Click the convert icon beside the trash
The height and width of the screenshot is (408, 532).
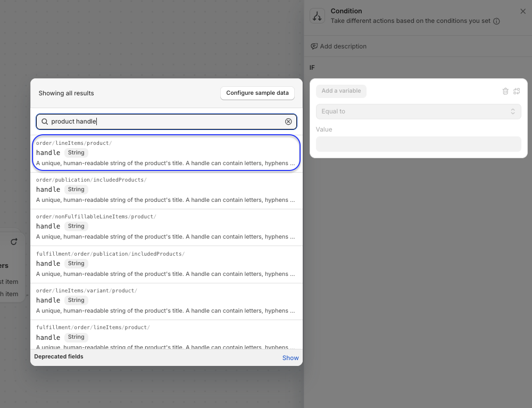(517, 91)
